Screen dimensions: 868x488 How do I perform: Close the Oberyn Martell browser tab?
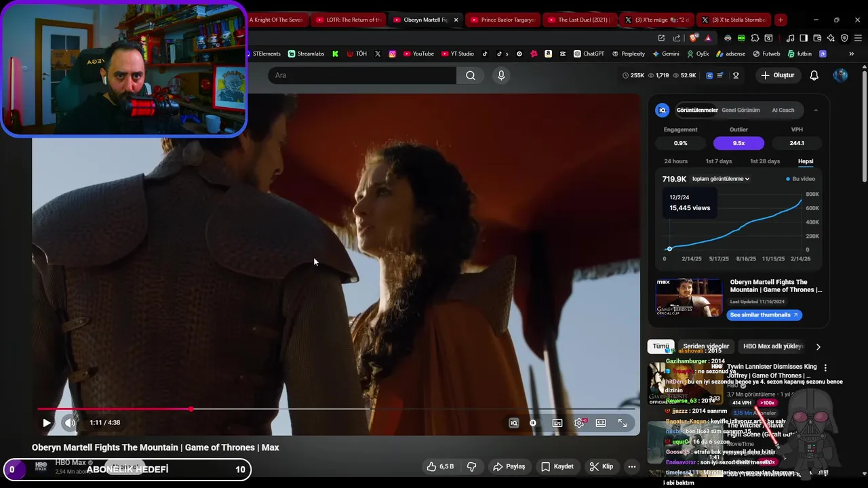click(456, 20)
